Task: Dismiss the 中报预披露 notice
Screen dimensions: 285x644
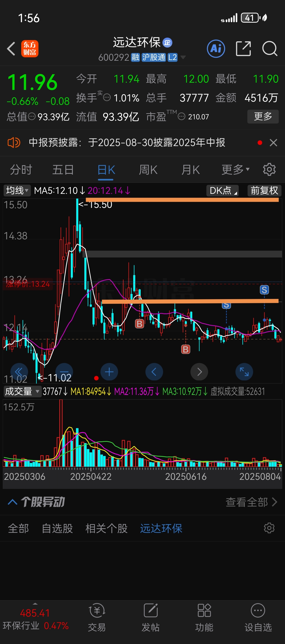Action: click(x=273, y=143)
